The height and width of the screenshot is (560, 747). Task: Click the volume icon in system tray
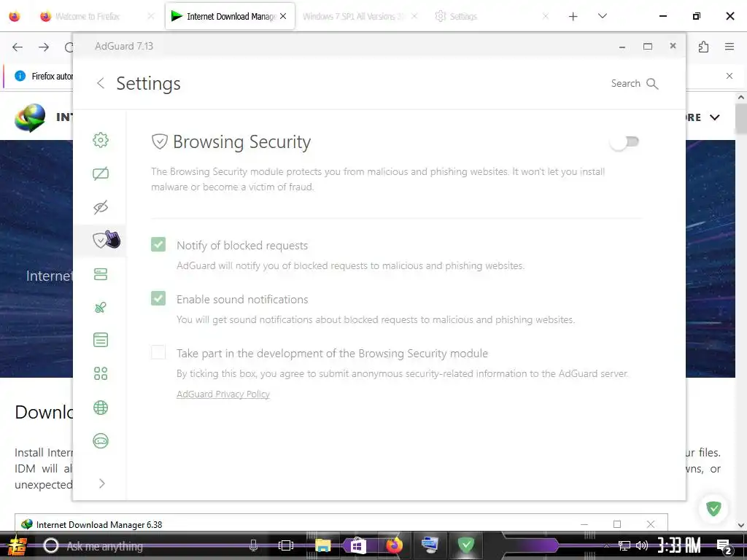pyautogui.click(x=642, y=545)
